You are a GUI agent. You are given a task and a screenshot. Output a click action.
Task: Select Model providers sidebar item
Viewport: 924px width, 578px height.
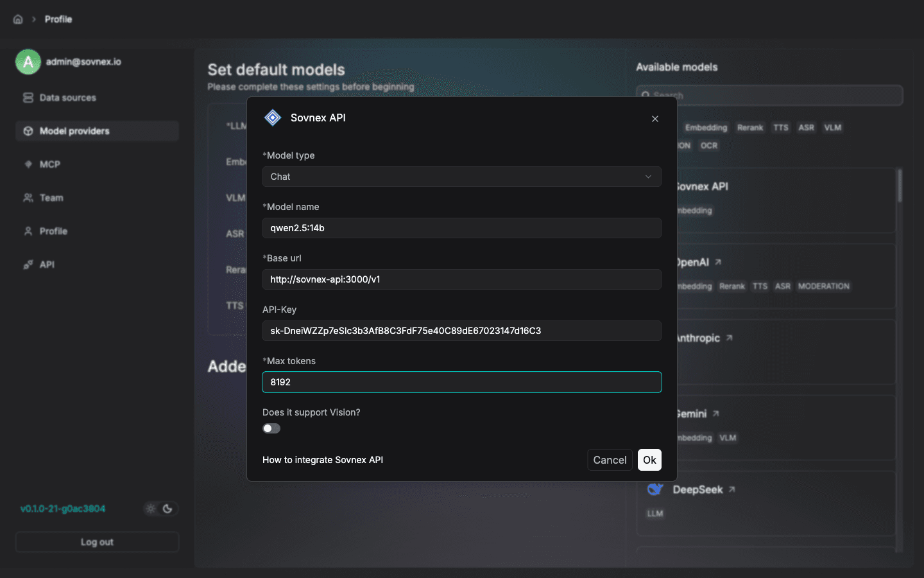point(97,131)
